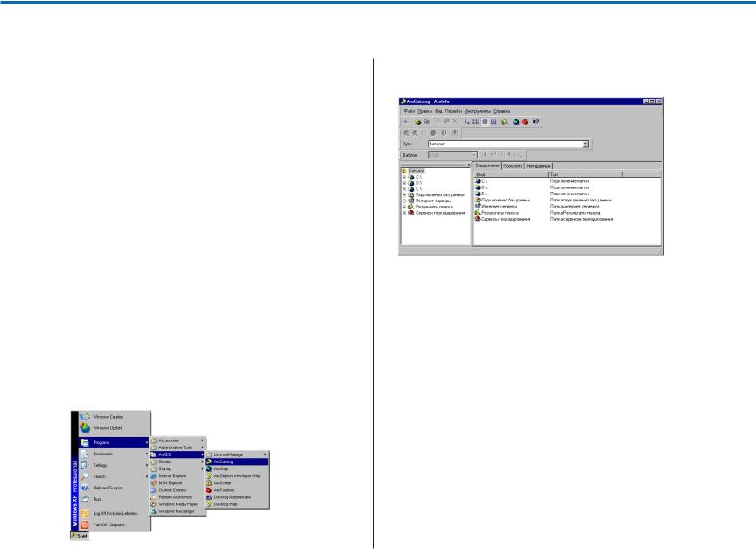This screenshot has height=549, width=756.
Task: Click the Create Thumbnail tool icon
Action: tap(455, 133)
